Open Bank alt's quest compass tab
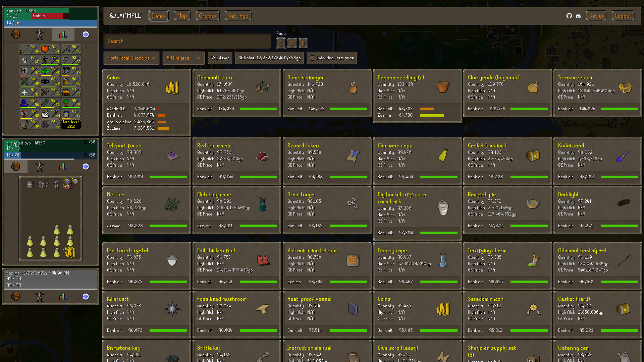The height and width of the screenshot is (362, 644). tap(86, 35)
